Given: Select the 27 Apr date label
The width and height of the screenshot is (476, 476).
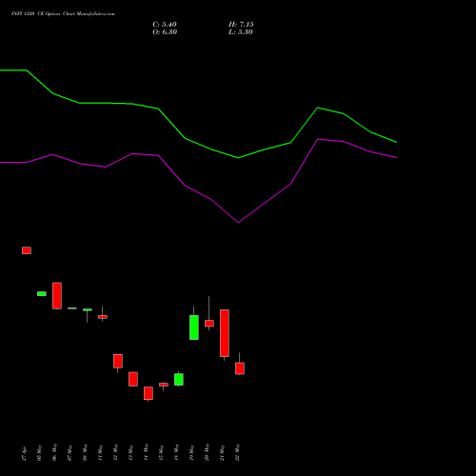Looking at the screenshot, I should (24, 454).
